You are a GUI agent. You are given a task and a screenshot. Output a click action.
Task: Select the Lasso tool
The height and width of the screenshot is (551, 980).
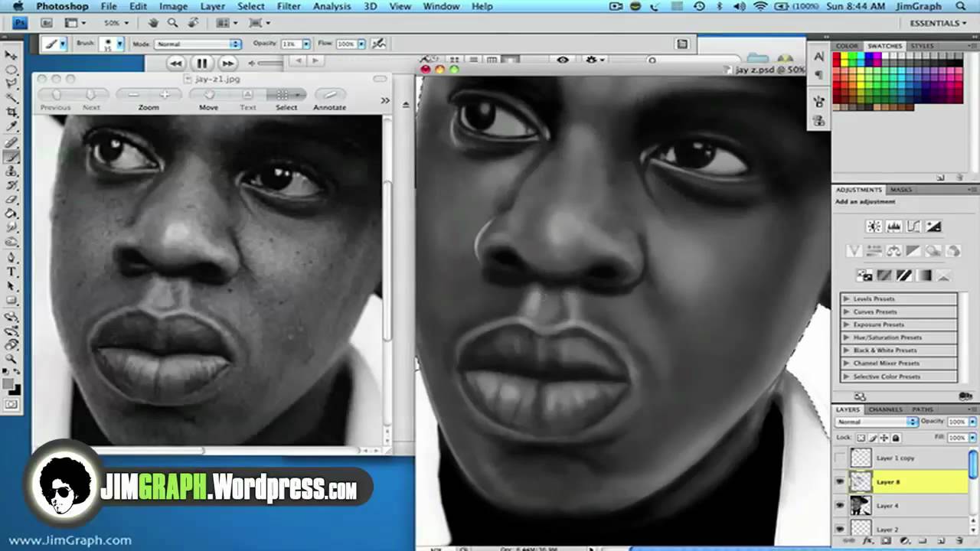click(12, 84)
